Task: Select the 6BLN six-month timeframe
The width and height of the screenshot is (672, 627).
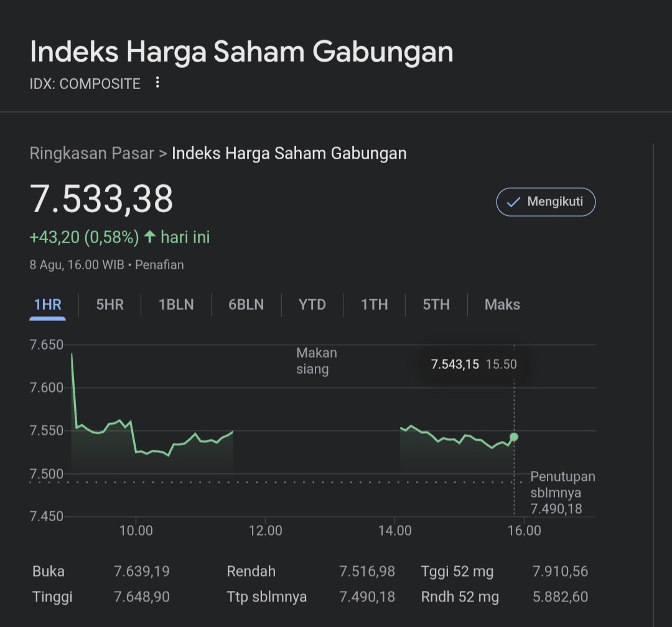Action: [x=245, y=304]
